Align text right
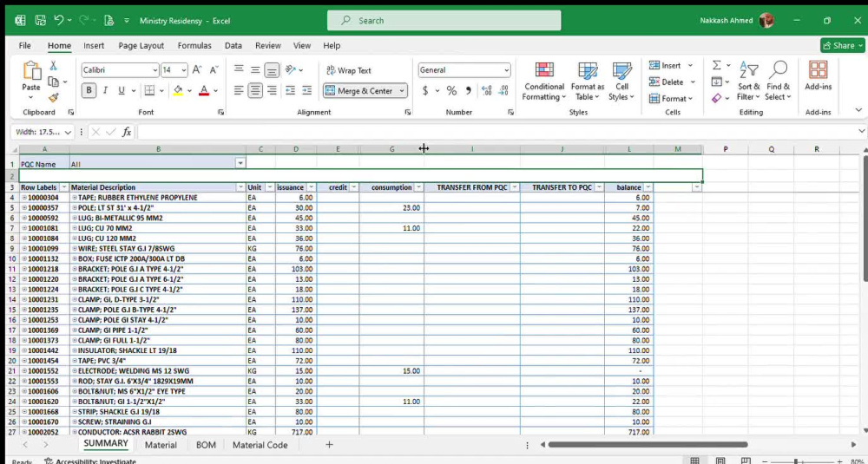The width and height of the screenshot is (868, 464). point(271,91)
